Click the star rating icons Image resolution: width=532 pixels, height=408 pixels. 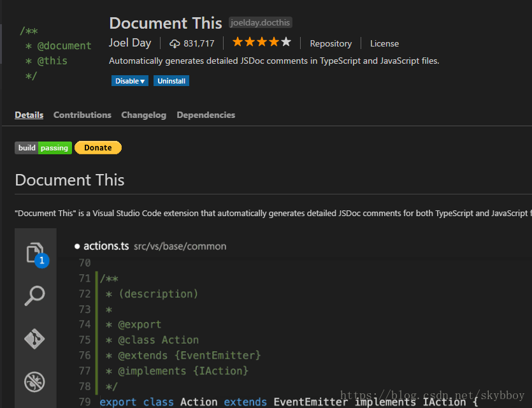pyautogui.click(x=261, y=43)
